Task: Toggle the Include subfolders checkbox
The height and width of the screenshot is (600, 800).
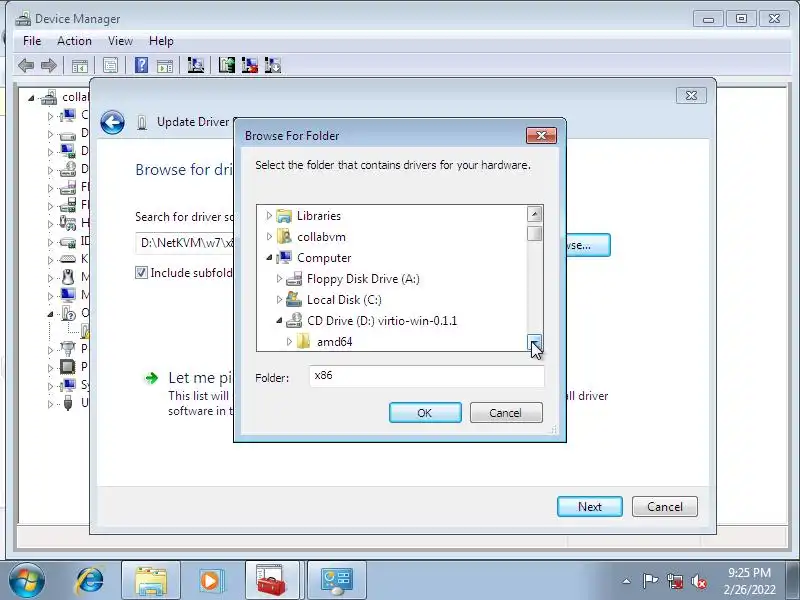Action: coord(141,273)
